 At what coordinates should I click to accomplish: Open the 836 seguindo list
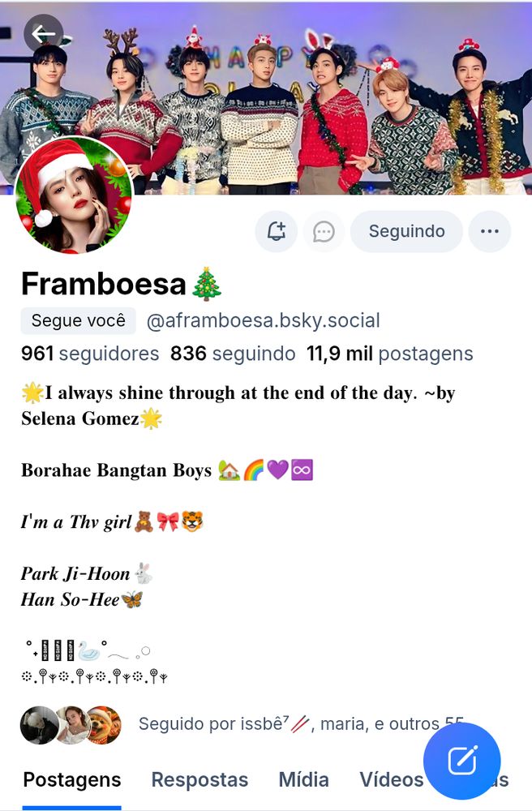[x=233, y=354]
